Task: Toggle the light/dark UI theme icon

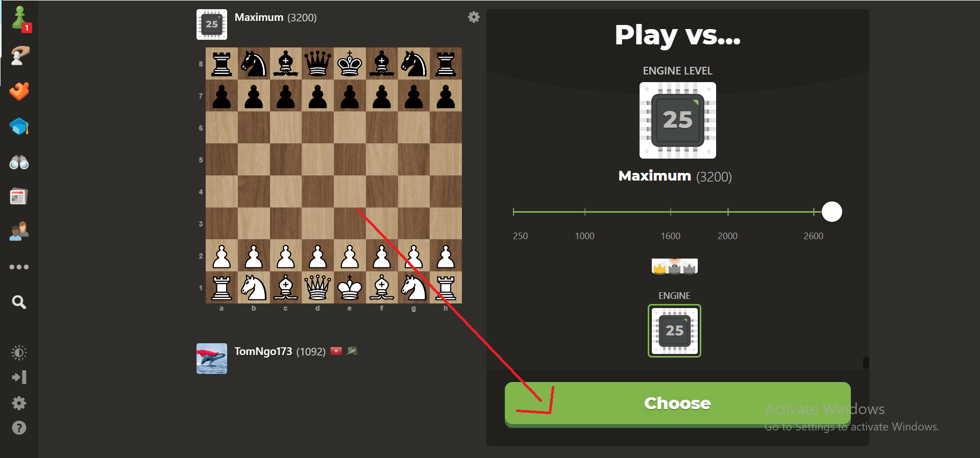Action: [19, 352]
